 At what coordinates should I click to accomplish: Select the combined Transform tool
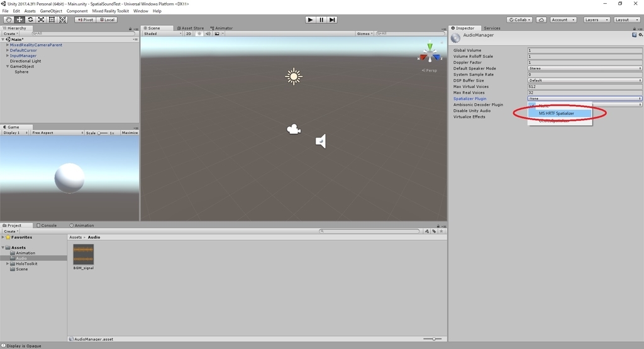(62, 19)
